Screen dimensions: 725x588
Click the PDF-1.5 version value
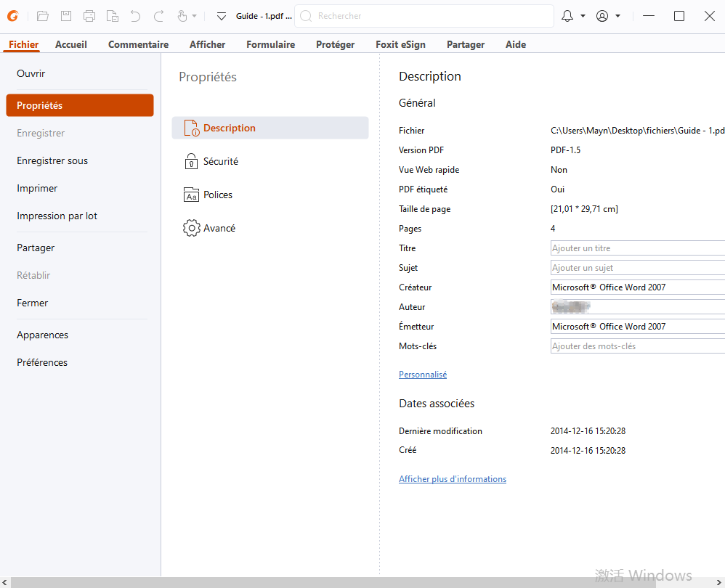pyautogui.click(x=565, y=150)
